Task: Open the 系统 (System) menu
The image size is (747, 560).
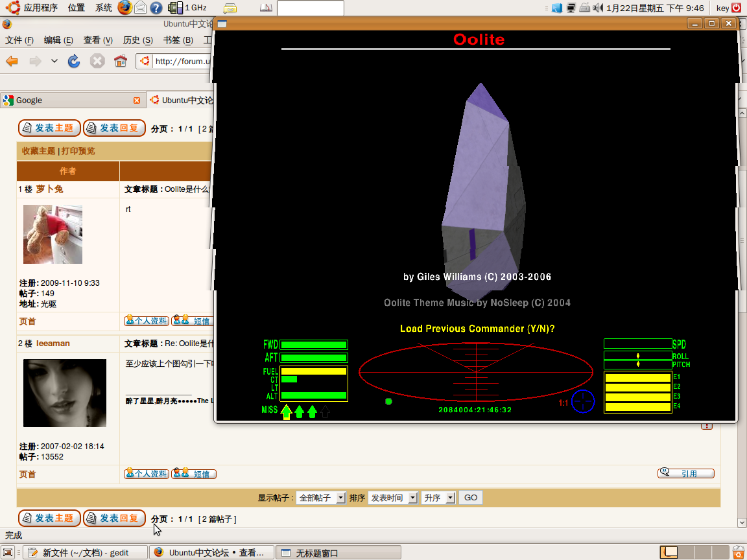Action: tap(103, 8)
